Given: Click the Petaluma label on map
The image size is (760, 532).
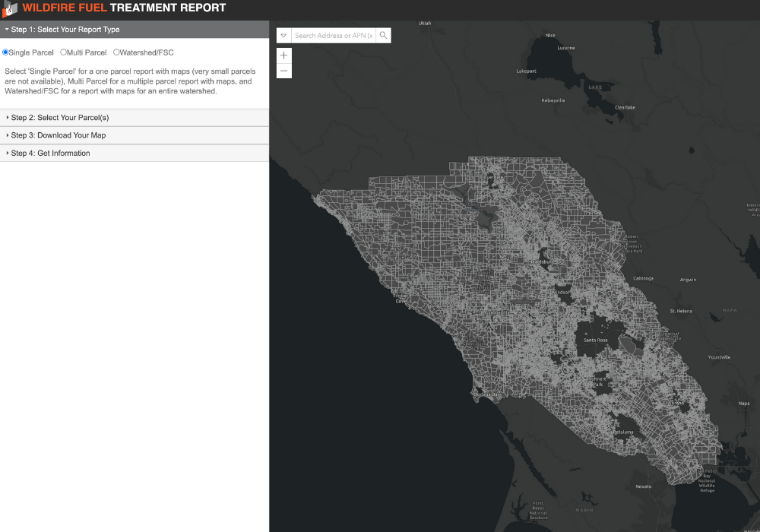Looking at the screenshot, I should 623,432.
